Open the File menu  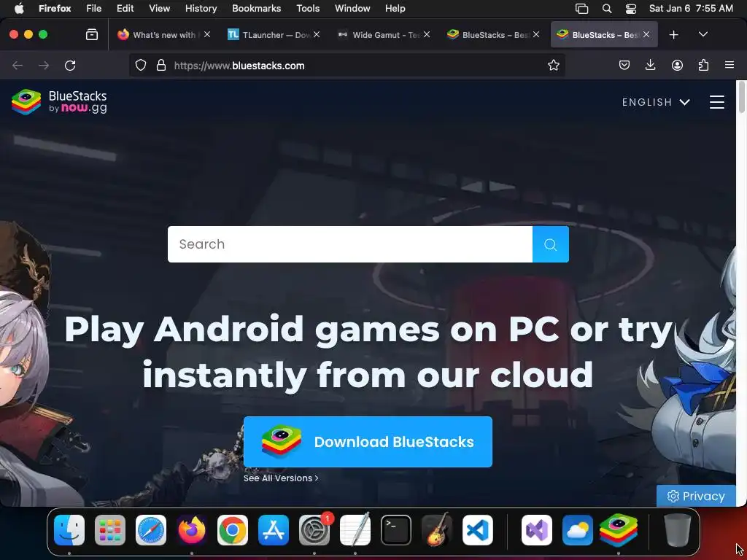point(94,8)
